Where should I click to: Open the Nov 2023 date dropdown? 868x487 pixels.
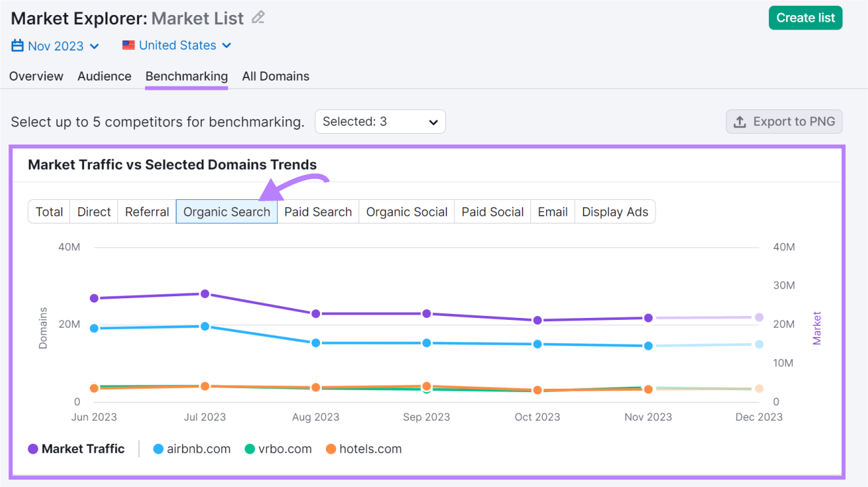tap(55, 45)
